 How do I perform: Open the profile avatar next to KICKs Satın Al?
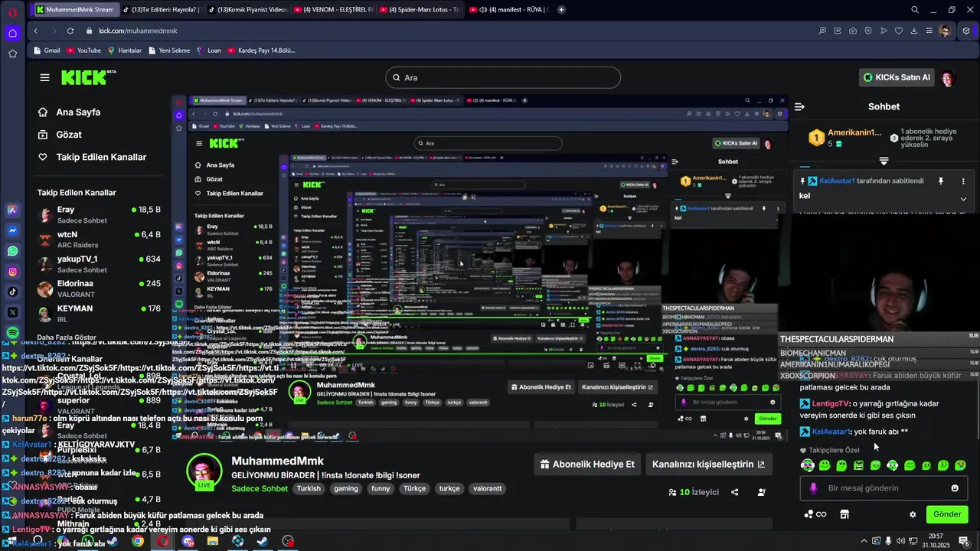coord(948,78)
